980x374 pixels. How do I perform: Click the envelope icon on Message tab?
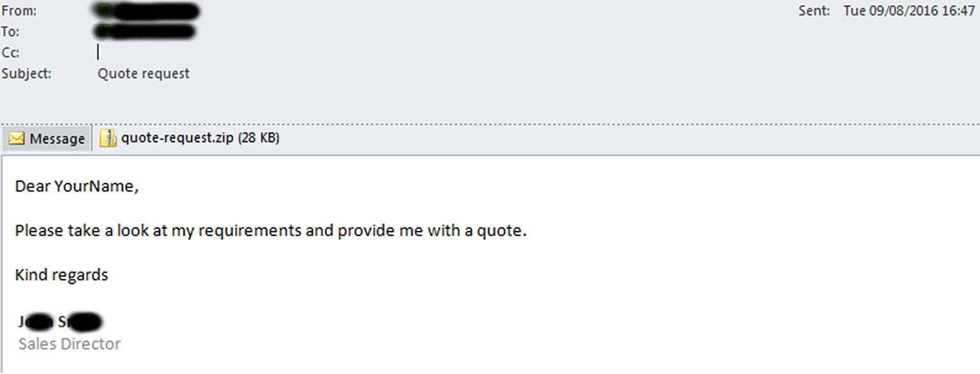click(x=17, y=138)
